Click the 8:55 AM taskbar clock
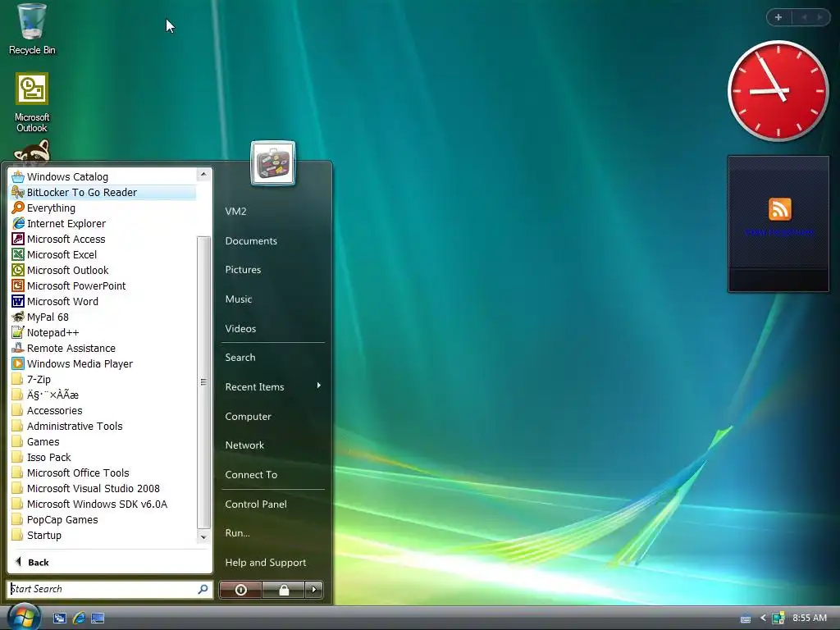The height and width of the screenshot is (630, 840). pyautogui.click(x=810, y=618)
